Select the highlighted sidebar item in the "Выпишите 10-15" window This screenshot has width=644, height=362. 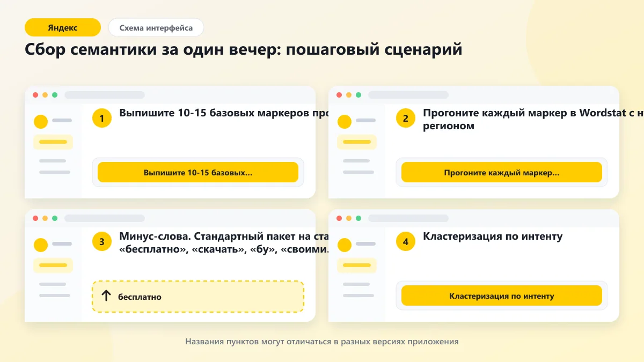[x=53, y=142]
